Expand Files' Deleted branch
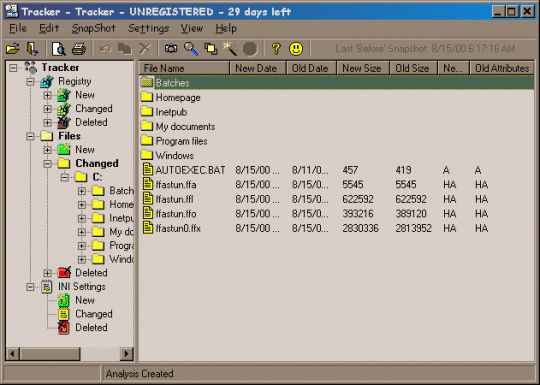Viewport: 540px width, 385px height. click(48, 273)
